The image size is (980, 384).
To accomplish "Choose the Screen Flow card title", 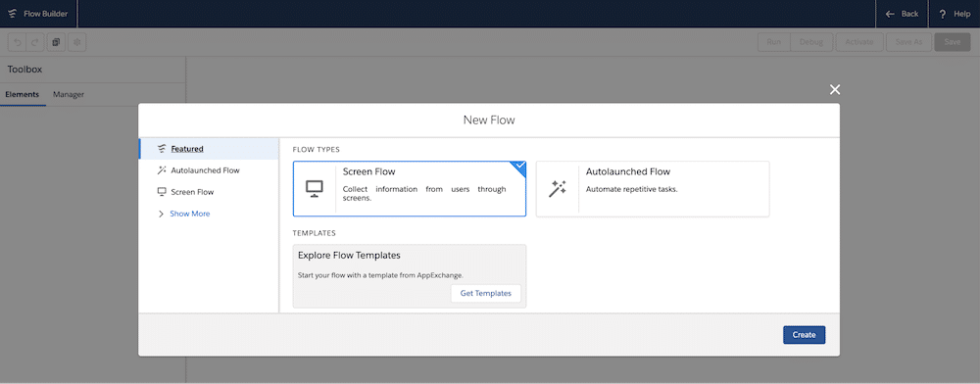I will [x=368, y=171].
